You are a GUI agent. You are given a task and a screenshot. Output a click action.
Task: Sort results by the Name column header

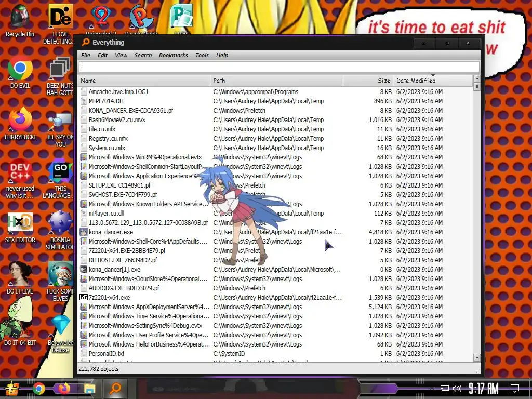pos(144,81)
